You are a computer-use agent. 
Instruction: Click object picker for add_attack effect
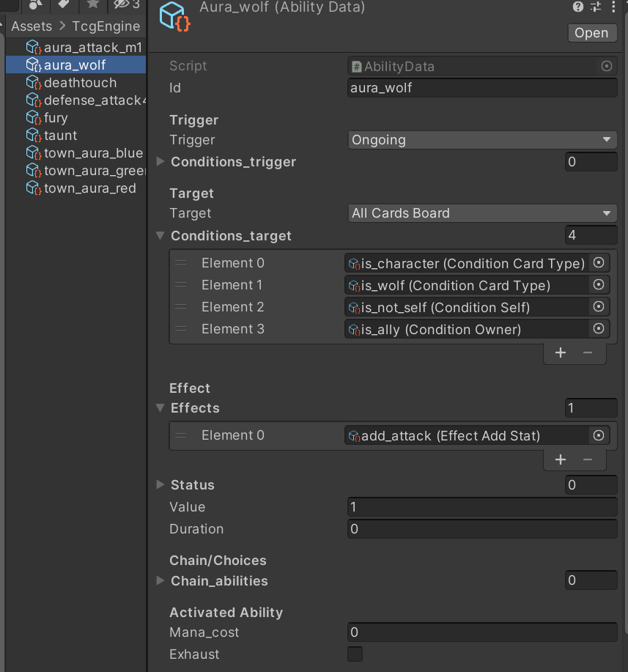tap(599, 435)
